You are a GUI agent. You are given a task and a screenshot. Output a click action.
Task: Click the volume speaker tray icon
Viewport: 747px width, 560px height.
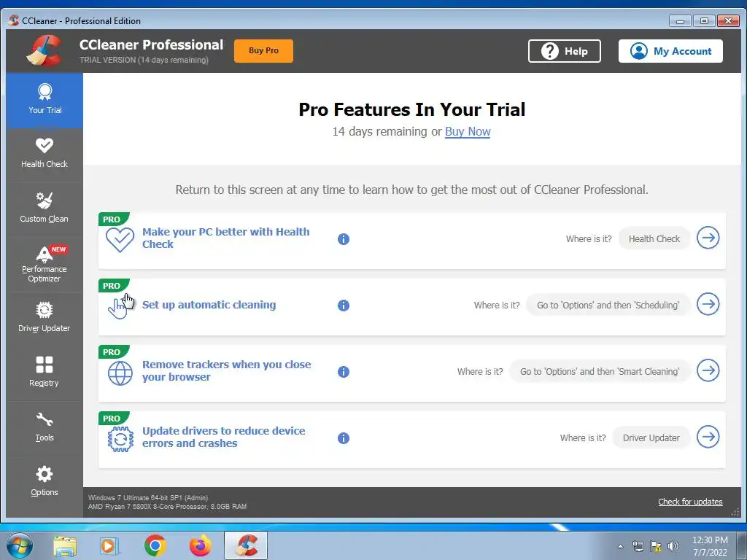point(673,546)
